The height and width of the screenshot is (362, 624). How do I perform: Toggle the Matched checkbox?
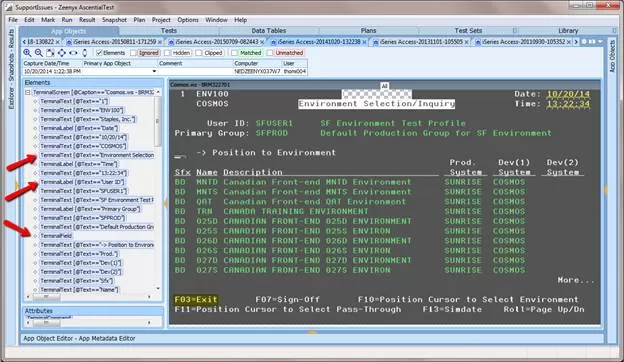tap(234, 53)
